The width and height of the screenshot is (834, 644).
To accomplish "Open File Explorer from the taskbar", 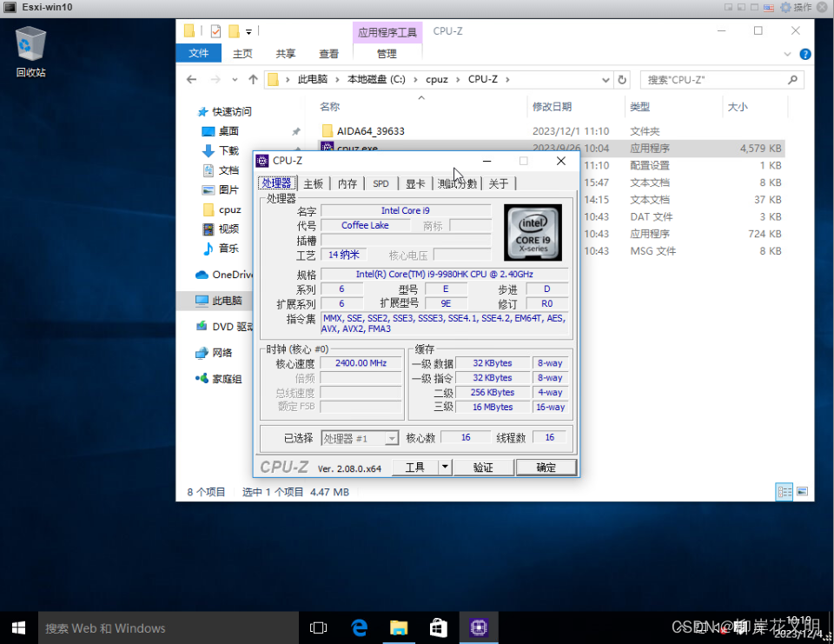I will pos(399,628).
